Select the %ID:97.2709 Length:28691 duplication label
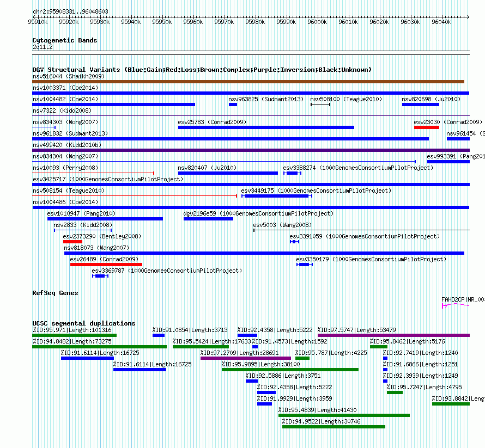 coord(239,353)
